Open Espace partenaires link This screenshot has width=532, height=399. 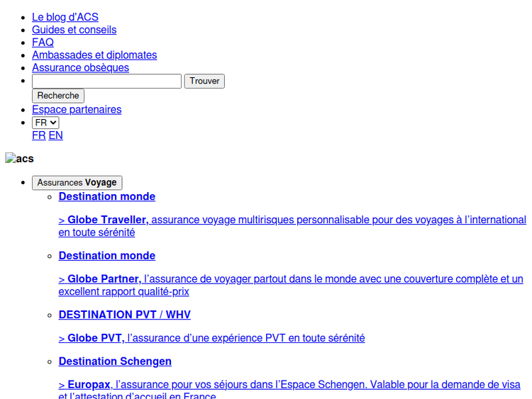pyautogui.click(x=77, y=110)
